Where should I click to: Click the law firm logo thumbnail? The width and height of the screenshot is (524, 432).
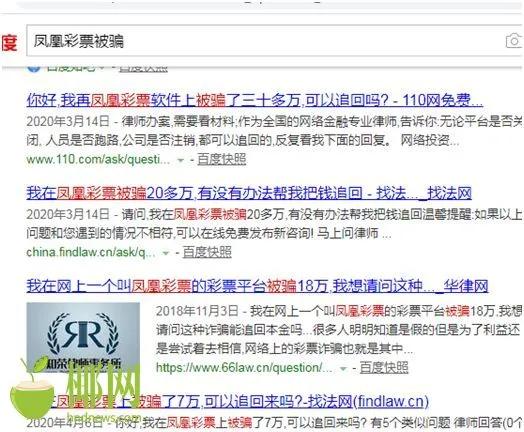coord(83,337)
